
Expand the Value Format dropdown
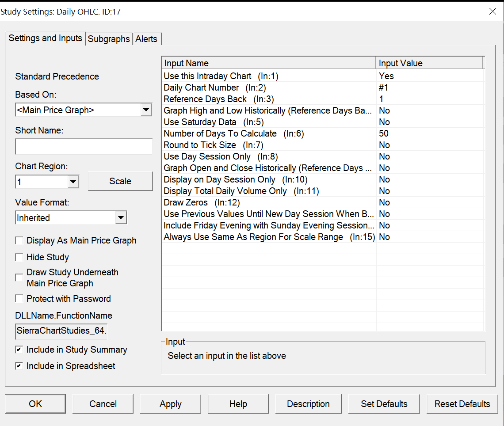pyautogui.click(x=120, y=218)
